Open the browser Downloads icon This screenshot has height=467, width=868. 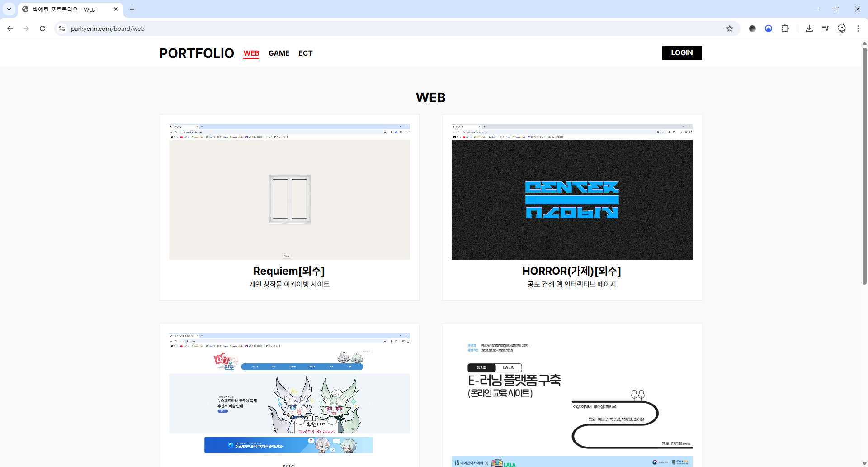click(809, 29)
